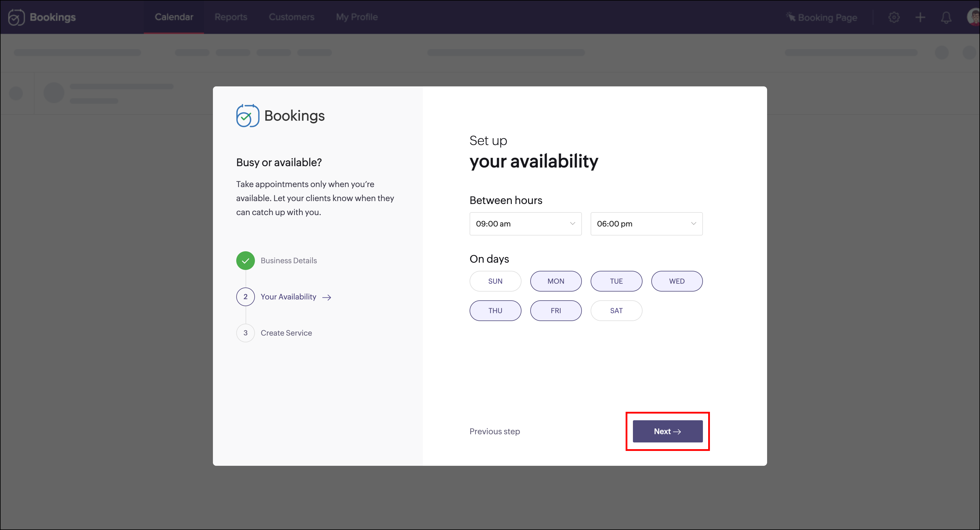Click the Bookings logo inside the setup dialog
This screenshot has width=980, height=530.
pyautogui.click(x=280, y=115)
